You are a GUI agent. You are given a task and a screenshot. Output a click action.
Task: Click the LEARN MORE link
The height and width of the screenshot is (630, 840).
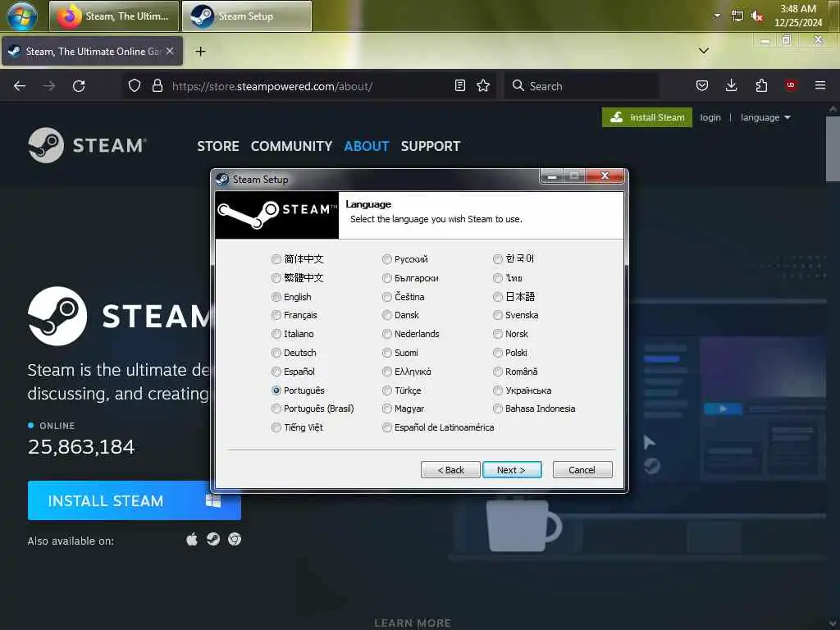pos(413,623)
